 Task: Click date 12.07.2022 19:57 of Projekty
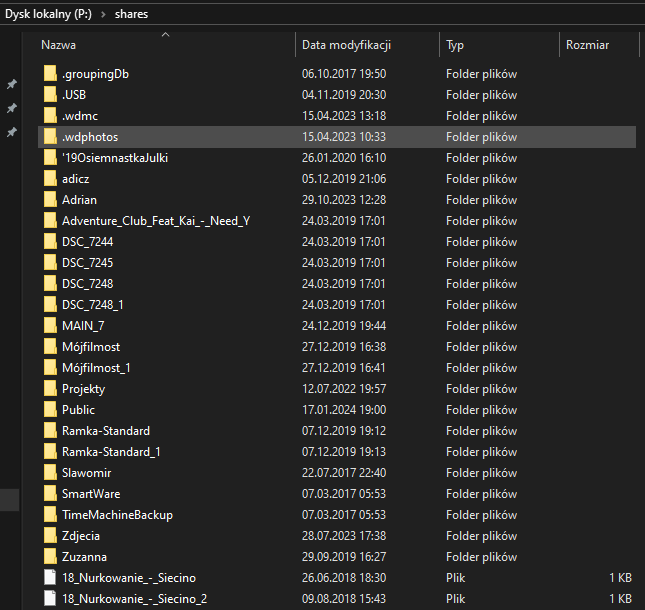pos(344,389)
